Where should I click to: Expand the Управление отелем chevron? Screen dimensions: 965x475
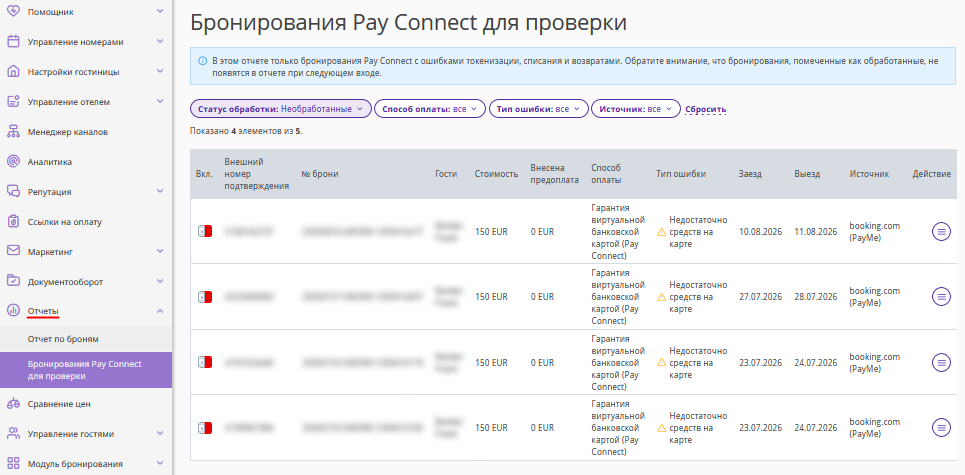click(x=160, y=101)
